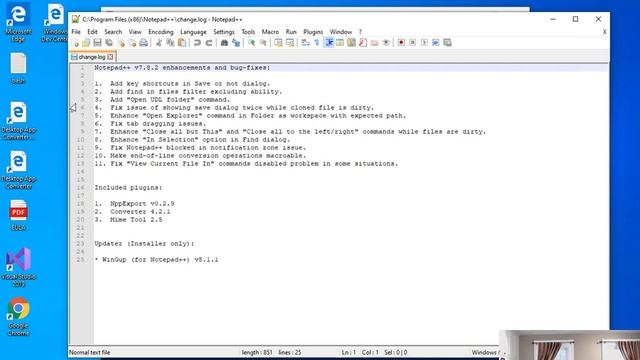The height and width of the screenshot is (360, 640).
Task: Open the View menu
Action: pos(135,32)
